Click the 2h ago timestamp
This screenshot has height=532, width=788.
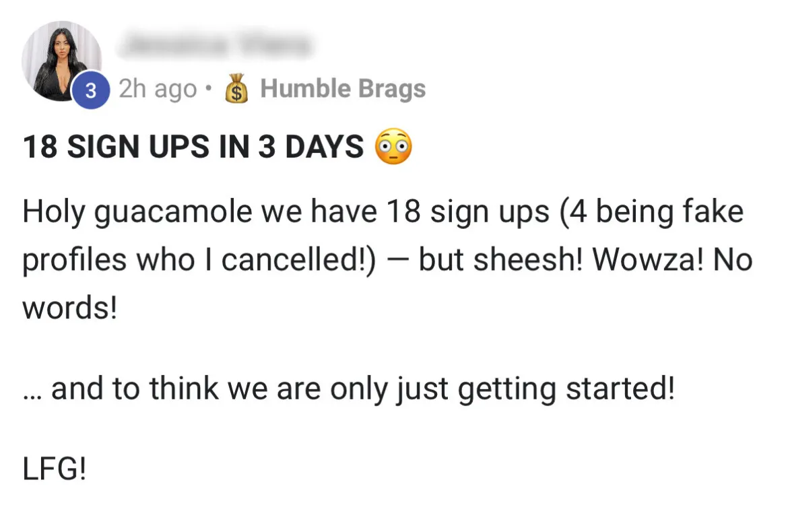click(x=158, y=89)
